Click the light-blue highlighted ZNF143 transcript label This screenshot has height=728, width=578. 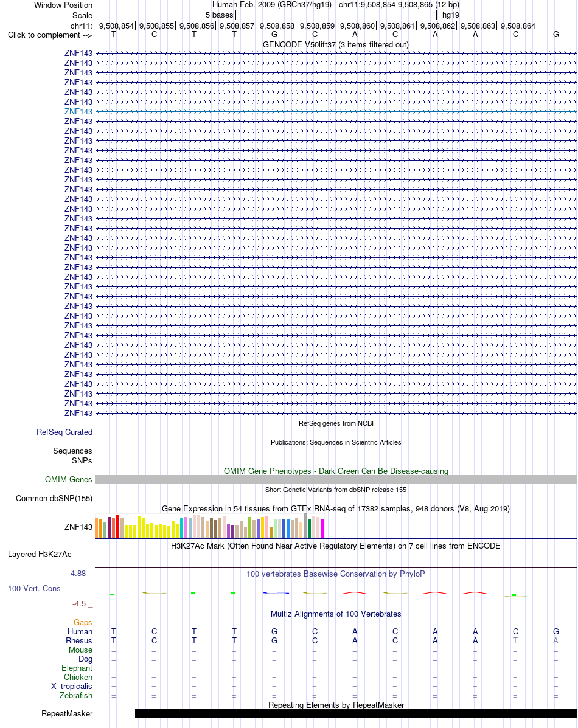(78, 111)
